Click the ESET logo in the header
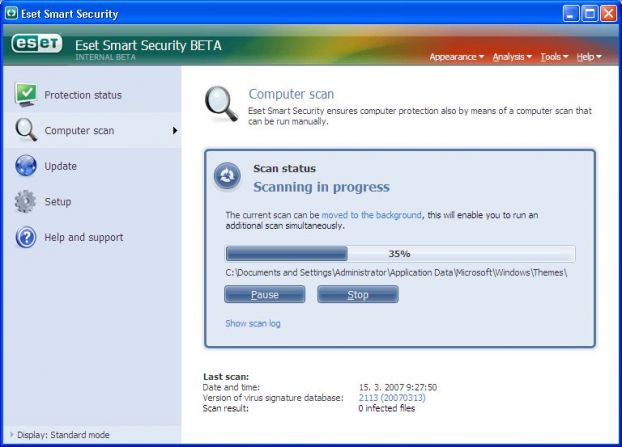Screen dimensions: 622x447 [37, 45]
